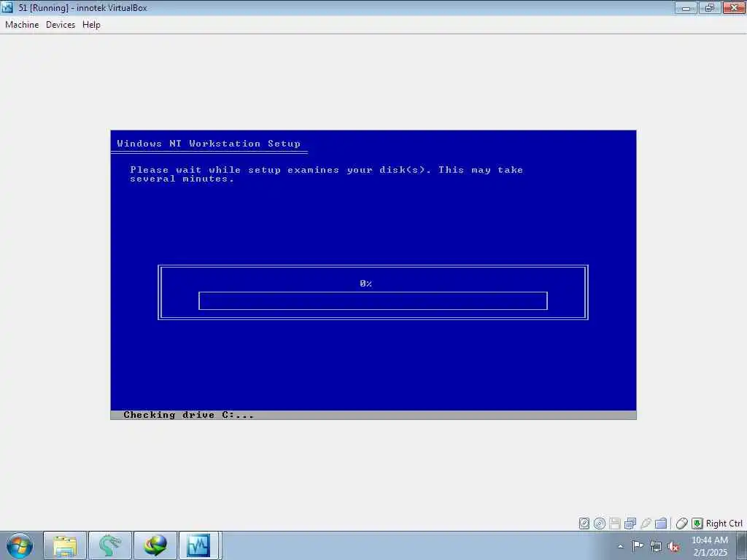Show hidden system tray icons
Viewport: 747px width, 560px height.
pyautogui.click(x=620, y=546)
